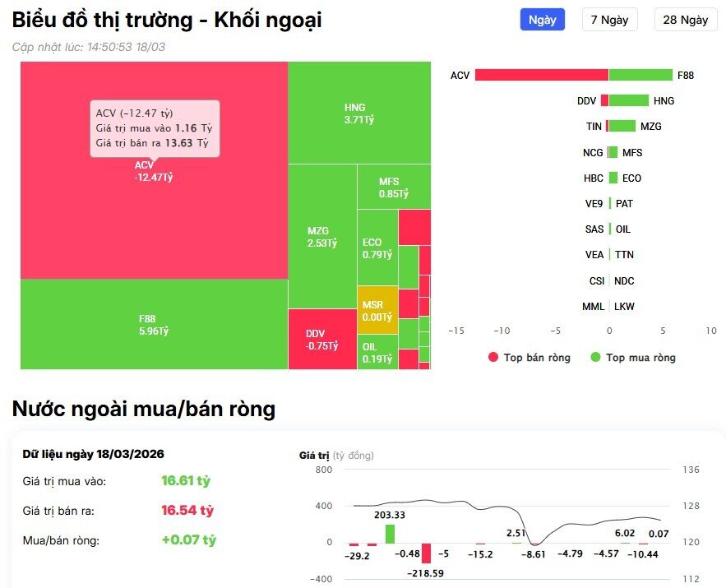Image resolution: width=726 pixels, height=588 pixels.
Task: Toggle the Top mua ròng legend
Action: (631, 358)
